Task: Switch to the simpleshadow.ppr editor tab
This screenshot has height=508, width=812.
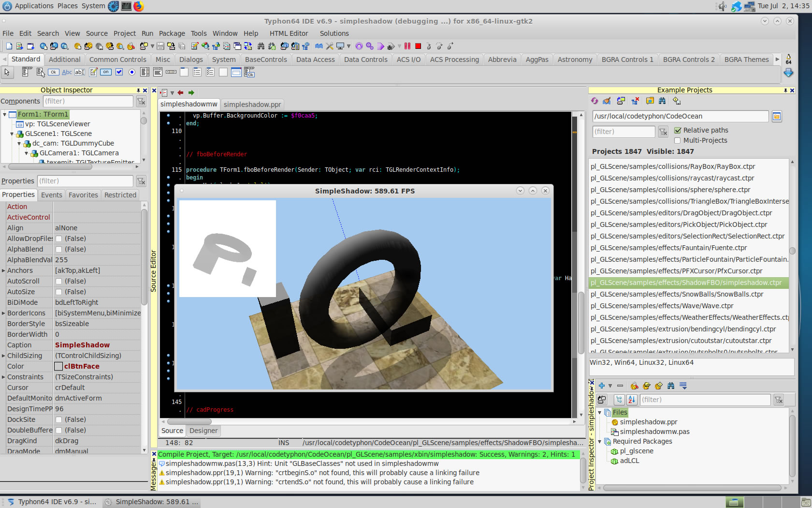Action: (252, 105)
